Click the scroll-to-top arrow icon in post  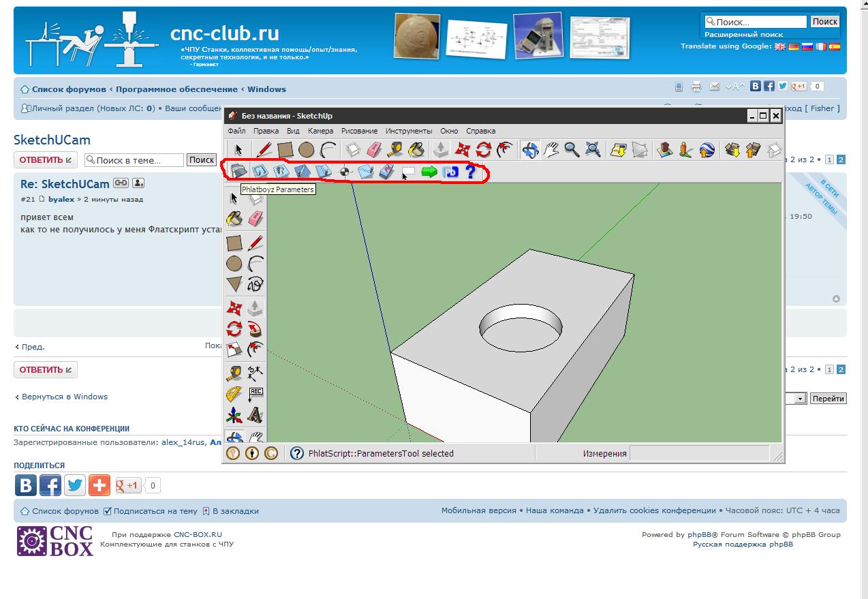[836, 298]
